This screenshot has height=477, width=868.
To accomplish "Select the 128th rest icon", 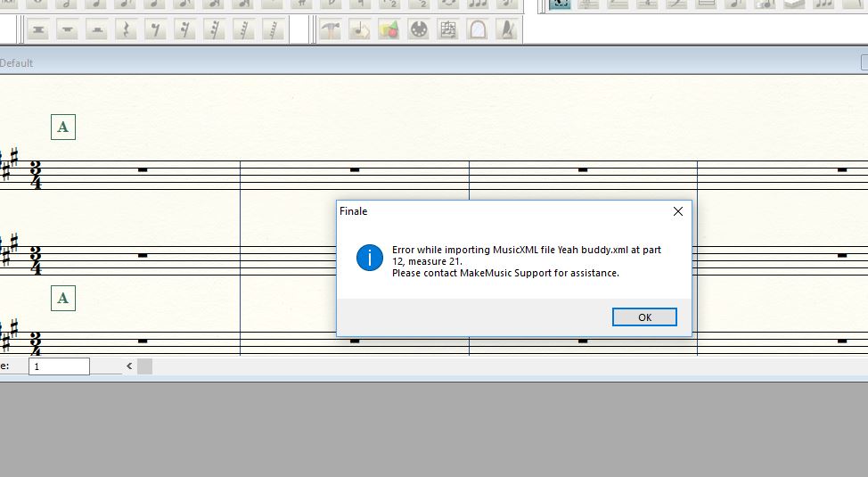I will pos(273,30).
